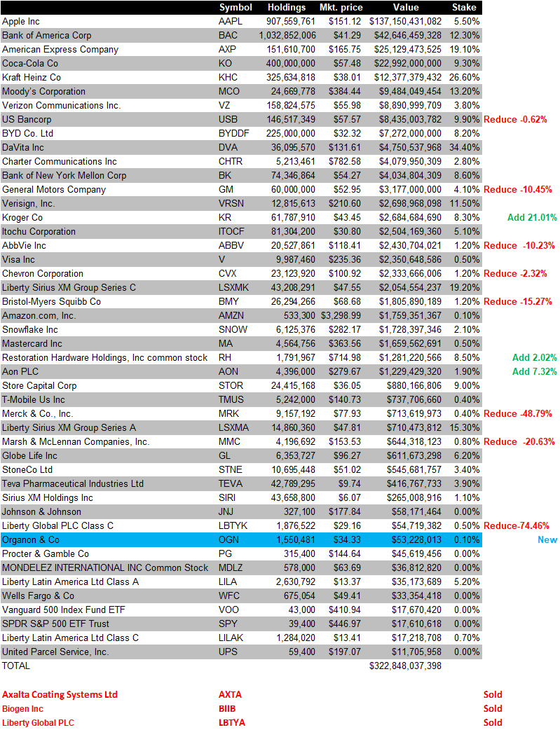Select the 'Symbol' column header
The image size is (560, 730).
click(235, 8)
